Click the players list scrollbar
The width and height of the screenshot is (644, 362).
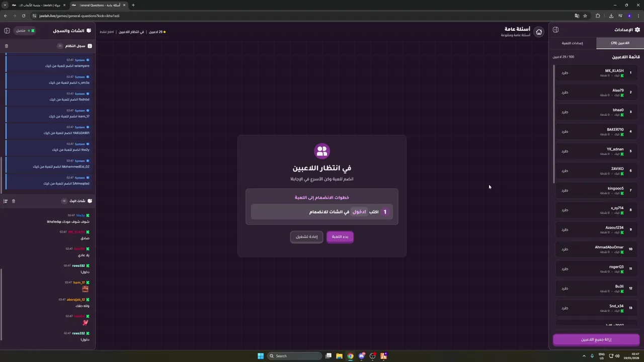(554, 124)
